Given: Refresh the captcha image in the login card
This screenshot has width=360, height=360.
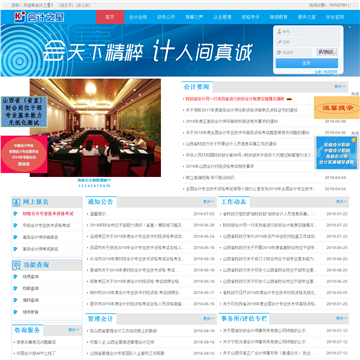Looking at the screenshot, I should [x=327, y=52].
